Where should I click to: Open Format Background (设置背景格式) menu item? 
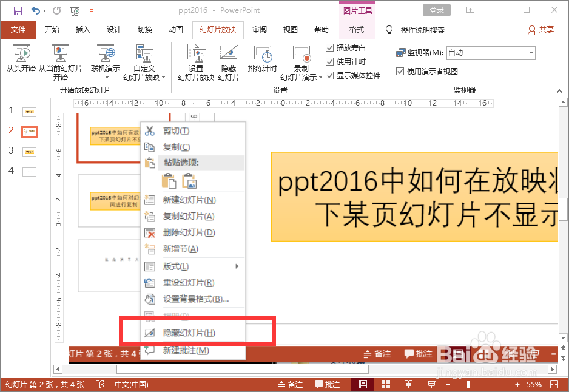point(194,299)
